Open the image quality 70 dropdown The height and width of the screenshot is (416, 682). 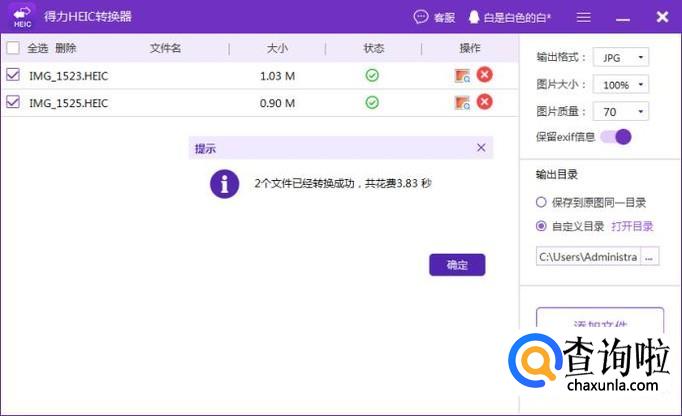(x=621, y=111)
